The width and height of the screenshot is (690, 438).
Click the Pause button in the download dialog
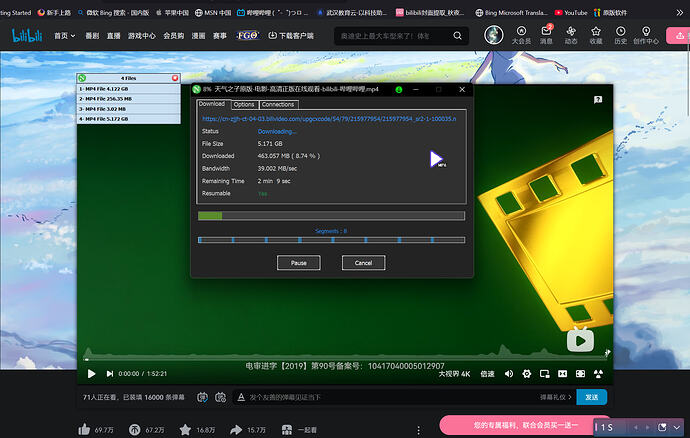pos(299,263)
